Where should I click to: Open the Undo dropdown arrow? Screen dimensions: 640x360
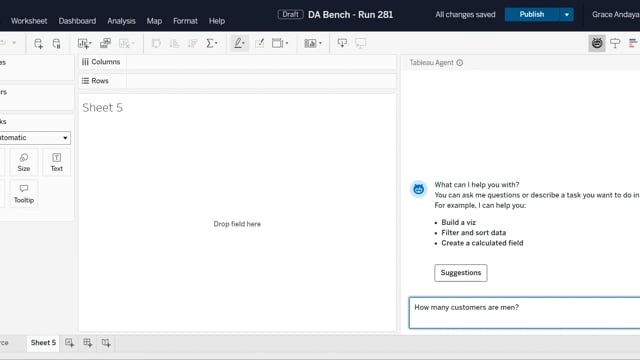[14, 43]
